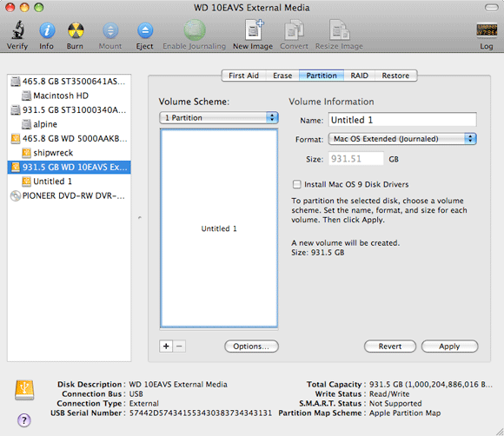Open the Log toolbar icon
Viewport: 504px width, 436px height.
(x=487, y=30)
